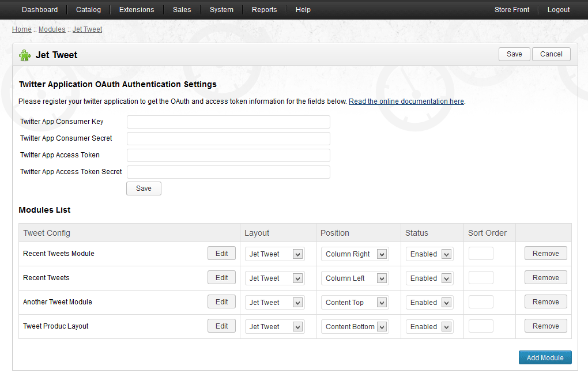Click the 'Recent Tweets Module' row name
Screen dimensions: 588x377
click(58, 254)
